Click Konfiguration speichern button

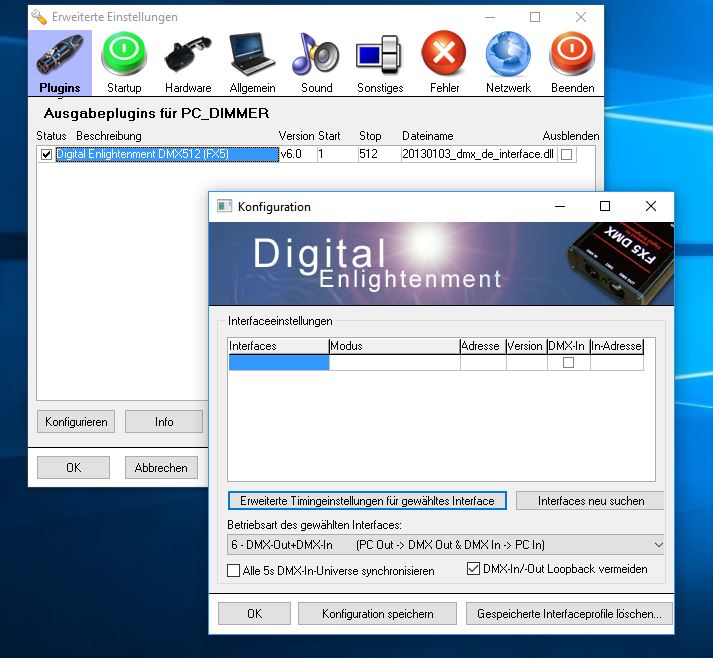377,613
